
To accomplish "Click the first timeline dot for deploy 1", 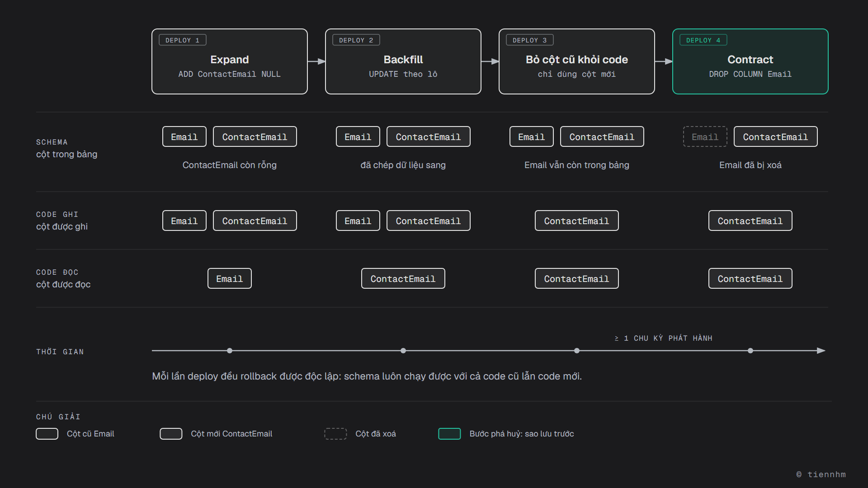I will (x=230, y=351).
